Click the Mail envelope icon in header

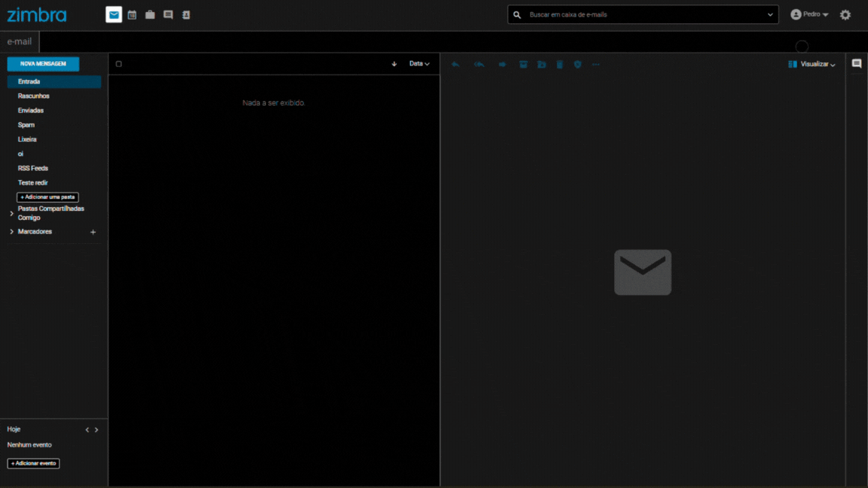click(x=114, y=15)
